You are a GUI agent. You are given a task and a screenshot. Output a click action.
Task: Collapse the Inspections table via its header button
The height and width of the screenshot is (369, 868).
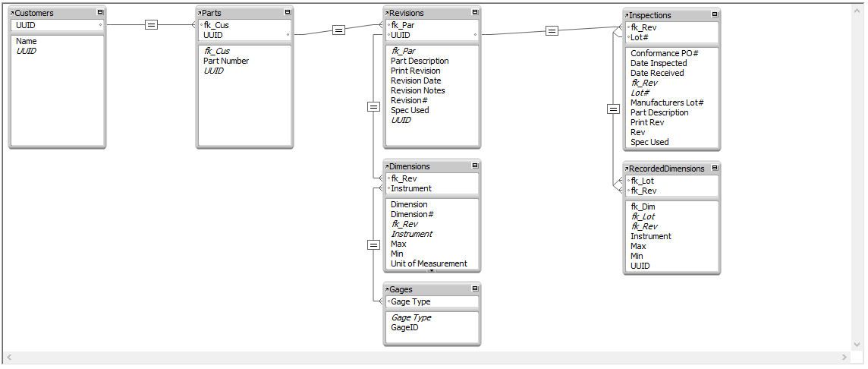[x=714, y=15]
